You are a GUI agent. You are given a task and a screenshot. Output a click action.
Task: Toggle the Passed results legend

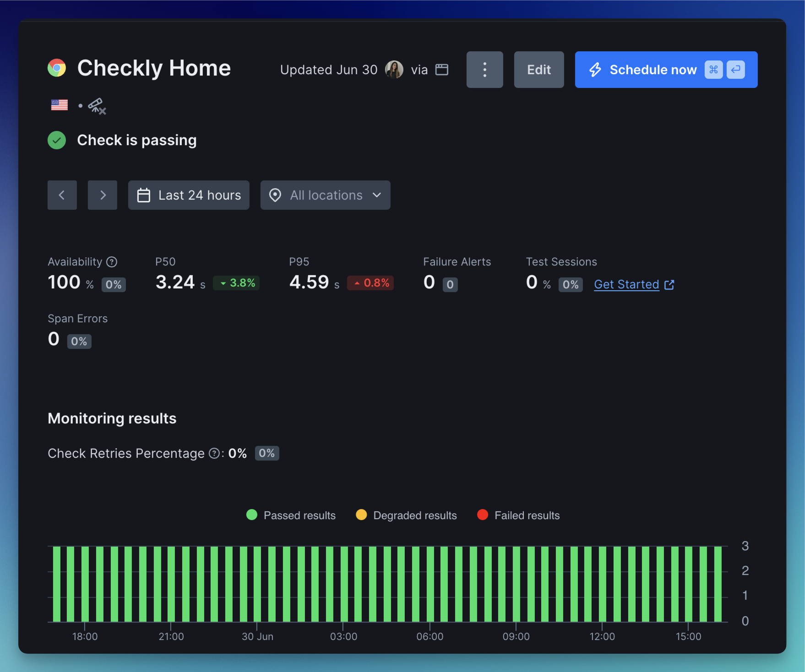[291, 515]
